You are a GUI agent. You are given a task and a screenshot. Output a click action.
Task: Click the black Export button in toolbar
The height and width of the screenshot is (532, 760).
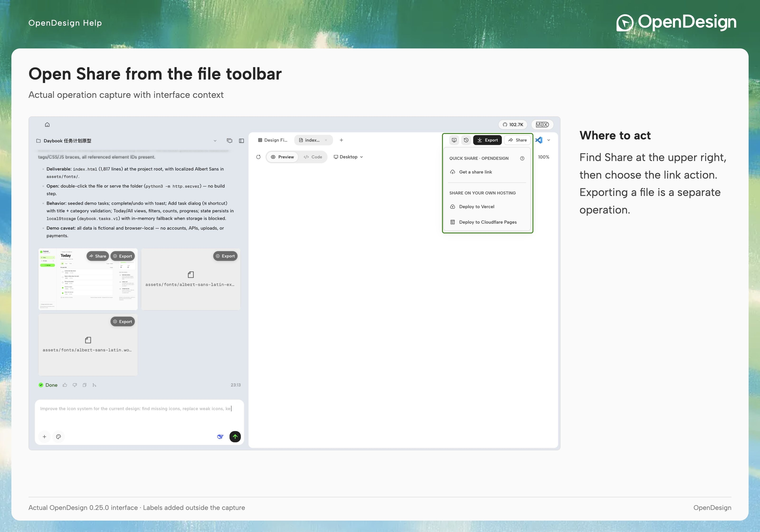pos(487,140)
